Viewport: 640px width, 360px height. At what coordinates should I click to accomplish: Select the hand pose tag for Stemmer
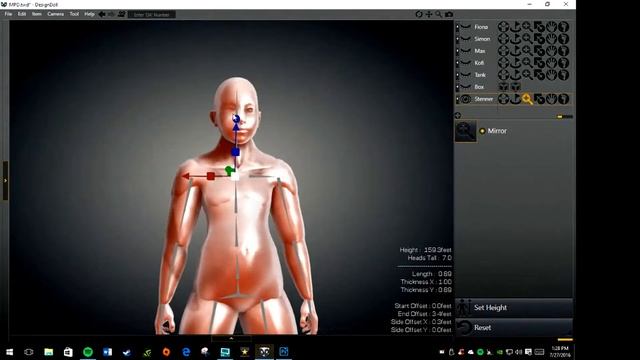pos(551,99)
